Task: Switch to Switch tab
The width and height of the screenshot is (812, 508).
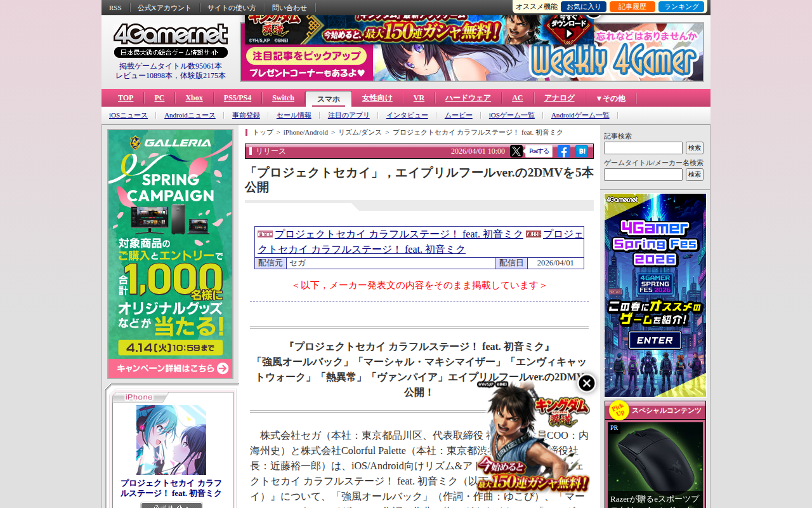Action: pos(283,98)
